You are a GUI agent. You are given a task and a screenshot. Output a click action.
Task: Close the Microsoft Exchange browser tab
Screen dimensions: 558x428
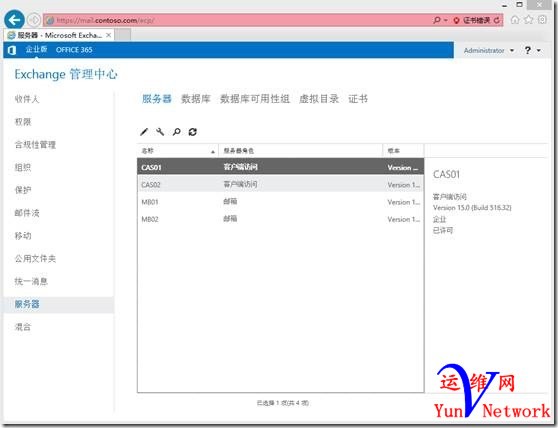109,35
